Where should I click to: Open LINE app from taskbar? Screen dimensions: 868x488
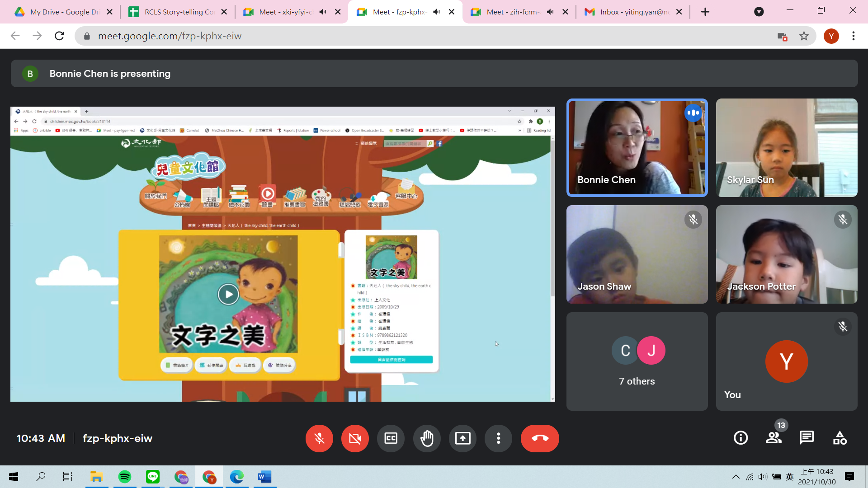tap(153, 477)
